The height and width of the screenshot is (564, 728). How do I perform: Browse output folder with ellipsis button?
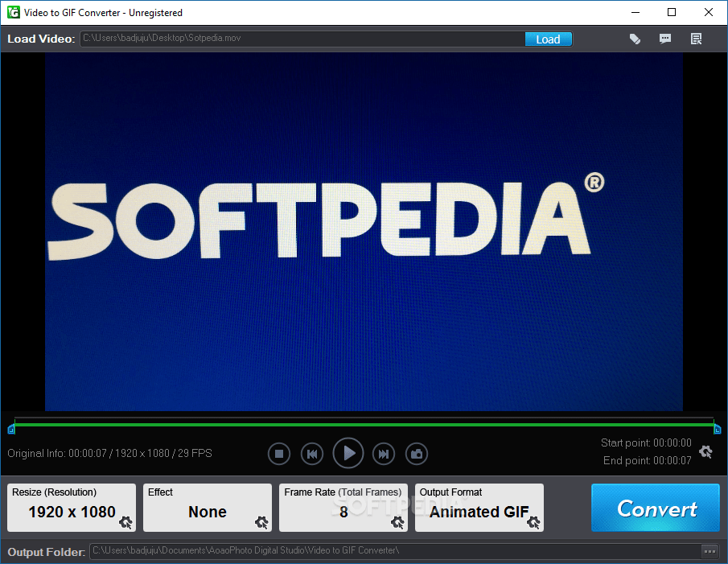tap(709, 551)
